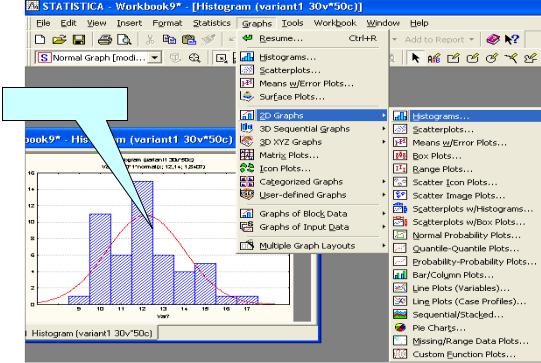Open the Normal Graph style dropdown
This screenshot has width=541, height=363.
[x=155, y=58]
